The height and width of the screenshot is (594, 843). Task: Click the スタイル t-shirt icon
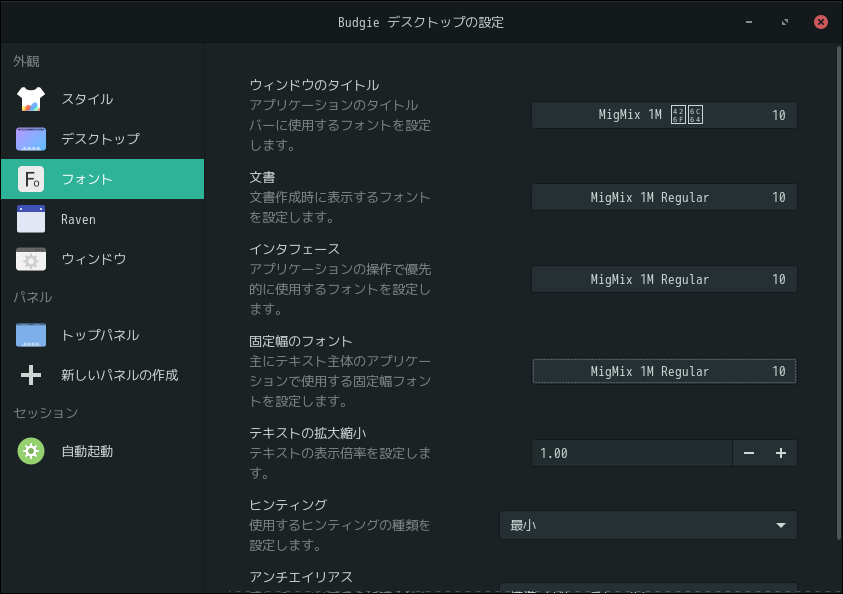click(31, 99)
